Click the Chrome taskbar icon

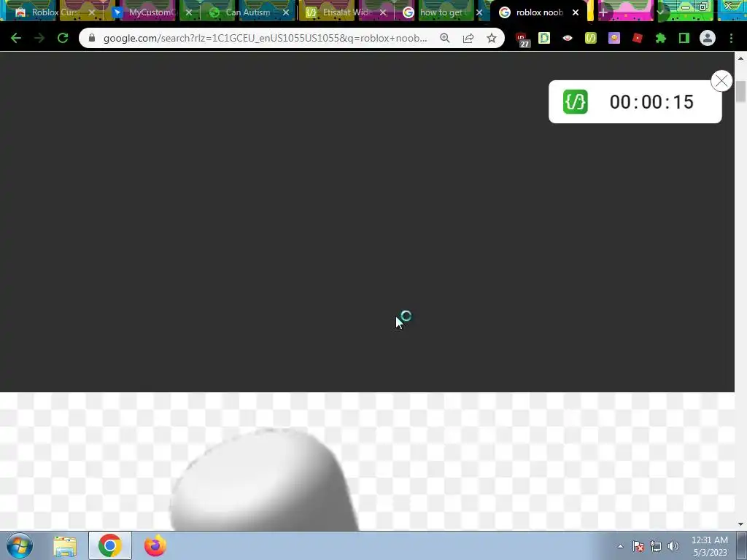(110, 545)
